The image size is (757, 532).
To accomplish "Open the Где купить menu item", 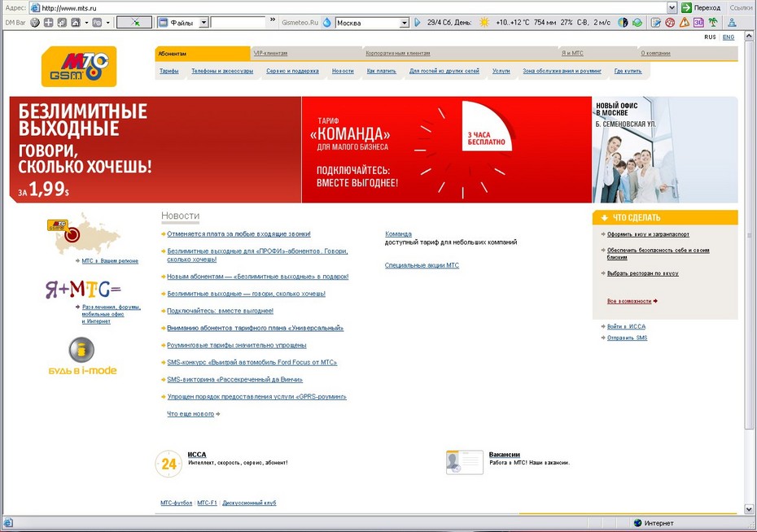I will pos(628,71).
